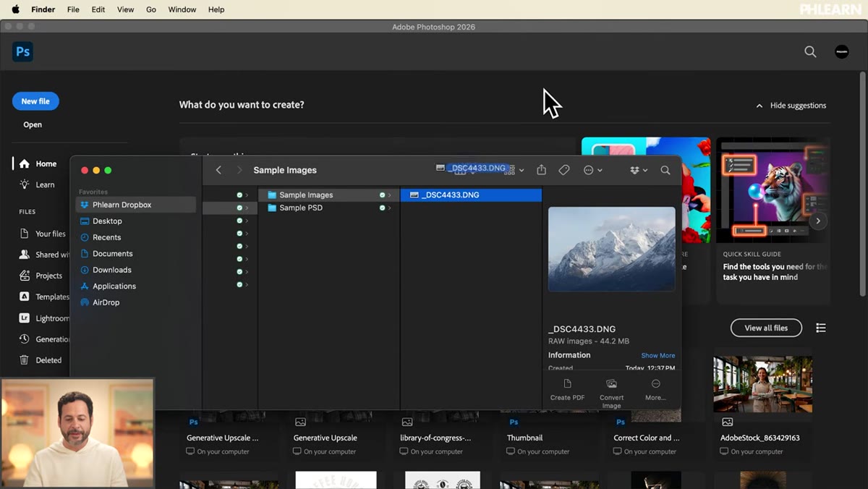Select Phlearn Dropbox in Finder sidebar
The width and height of the screenshot is (868, 489).
pos(135,205)
